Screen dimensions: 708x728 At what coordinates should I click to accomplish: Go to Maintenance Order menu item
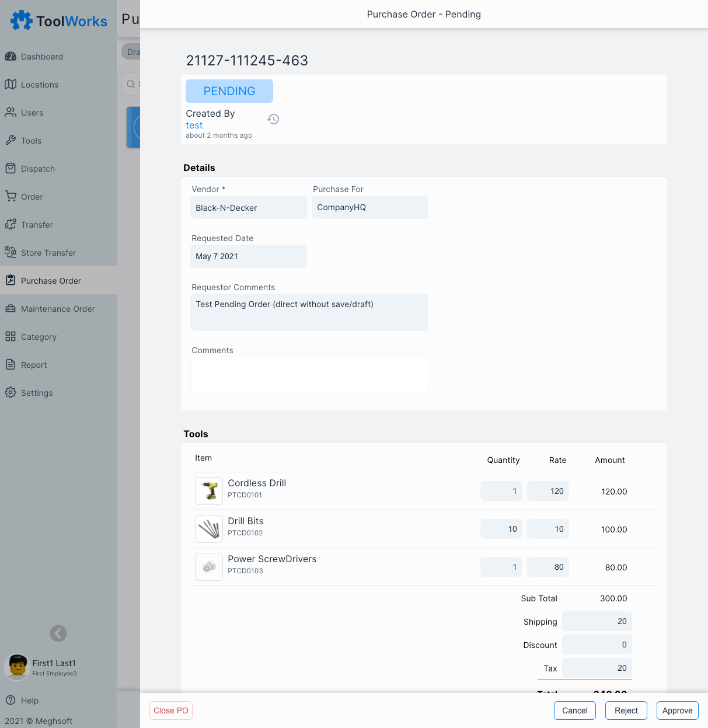pyautogui.click(x=58, y=309)
